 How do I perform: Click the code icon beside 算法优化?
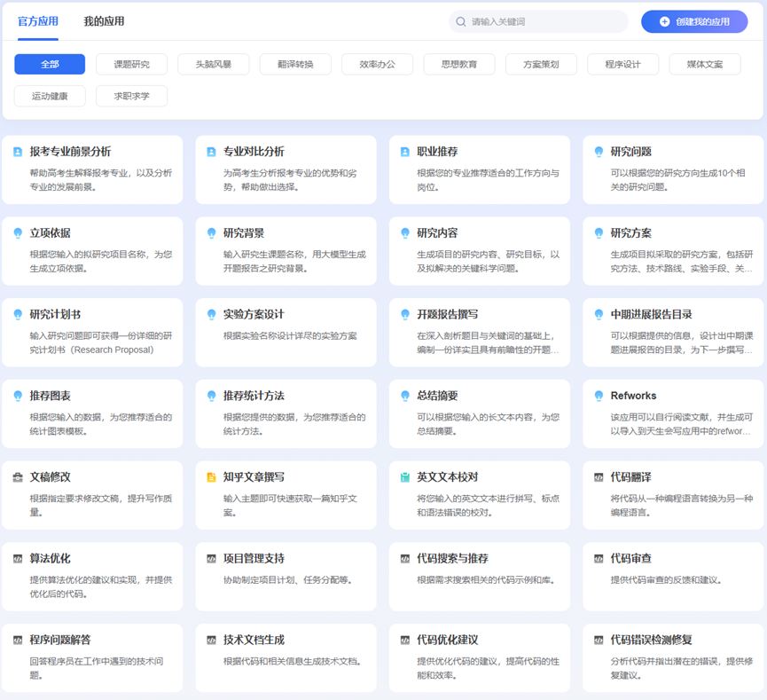click(x=18, y=559)
